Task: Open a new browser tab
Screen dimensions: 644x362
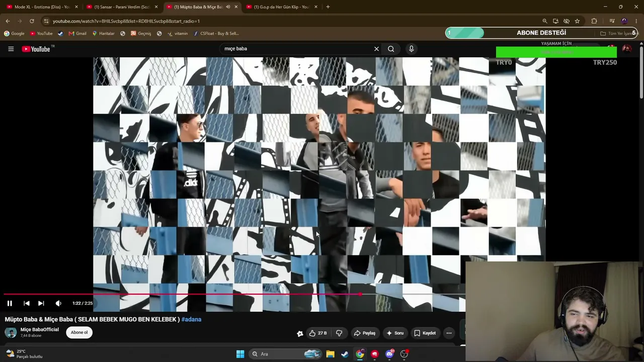Action: click(x=328, y=7)
